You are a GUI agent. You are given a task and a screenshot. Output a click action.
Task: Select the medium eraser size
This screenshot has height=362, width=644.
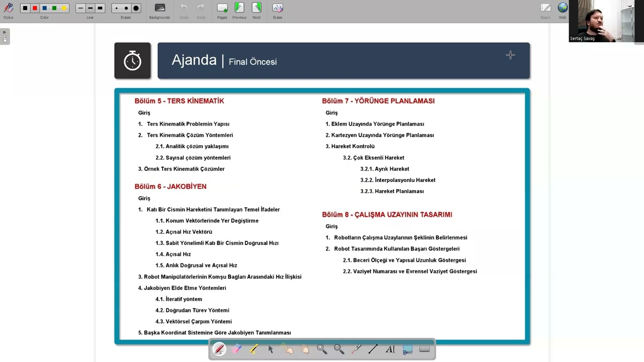[x=126, y=8]
